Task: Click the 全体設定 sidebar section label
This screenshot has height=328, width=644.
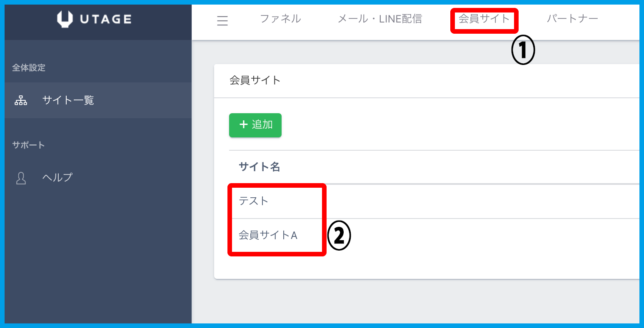Action: pos(29,68)
